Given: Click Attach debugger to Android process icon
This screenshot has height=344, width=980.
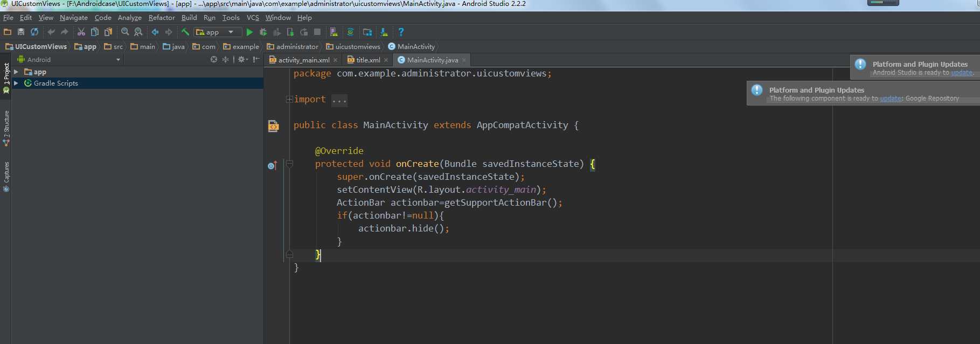Looking at the screenshot, I should (290, 32).
